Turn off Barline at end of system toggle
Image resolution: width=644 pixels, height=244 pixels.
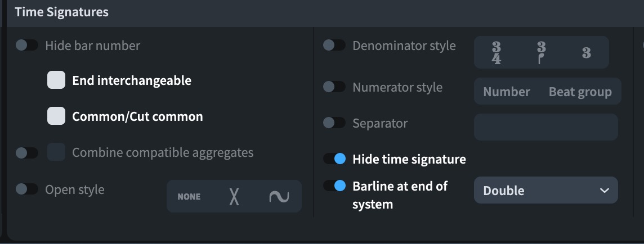(x=334, y=186)
